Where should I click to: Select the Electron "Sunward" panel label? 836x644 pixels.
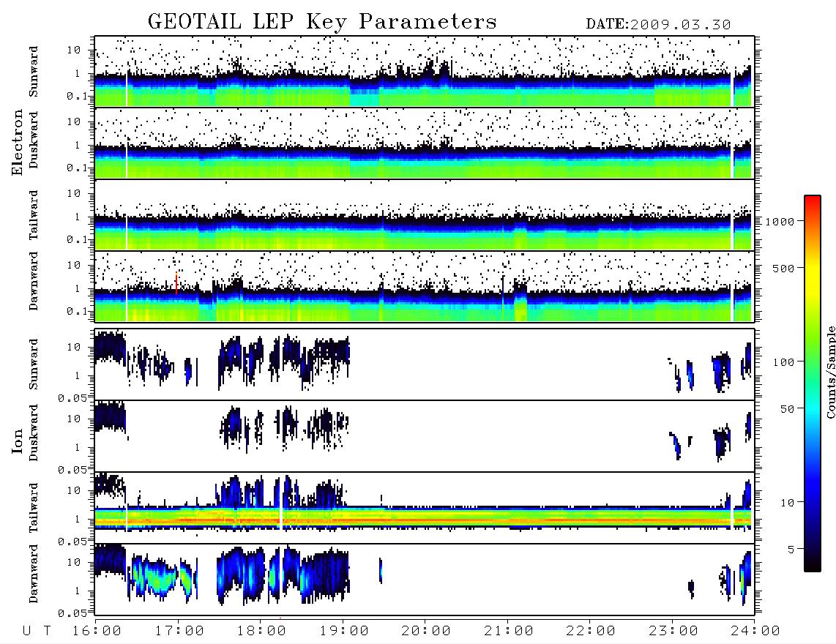coord(34,72)
